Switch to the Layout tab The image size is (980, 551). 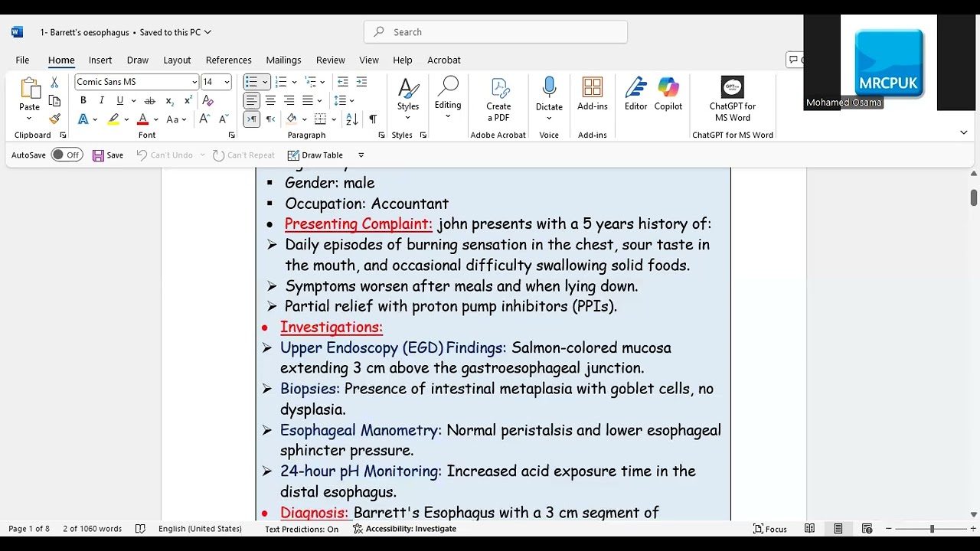[x=177, y=60]
